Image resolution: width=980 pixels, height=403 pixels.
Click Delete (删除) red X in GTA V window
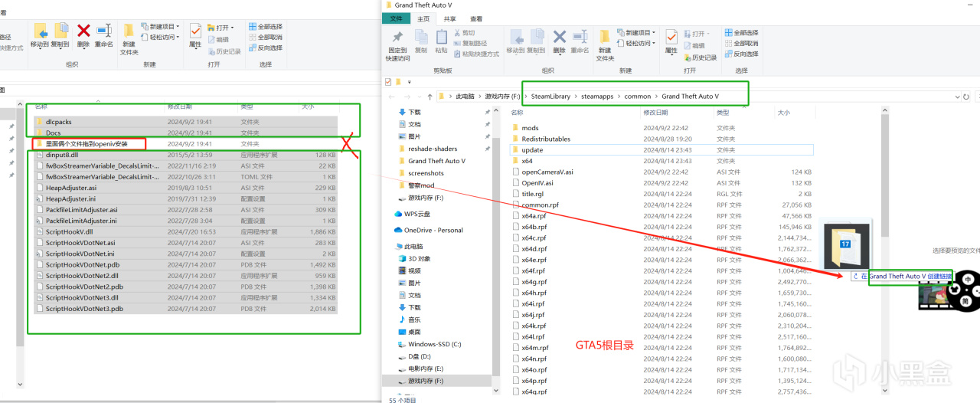(560, 41)
